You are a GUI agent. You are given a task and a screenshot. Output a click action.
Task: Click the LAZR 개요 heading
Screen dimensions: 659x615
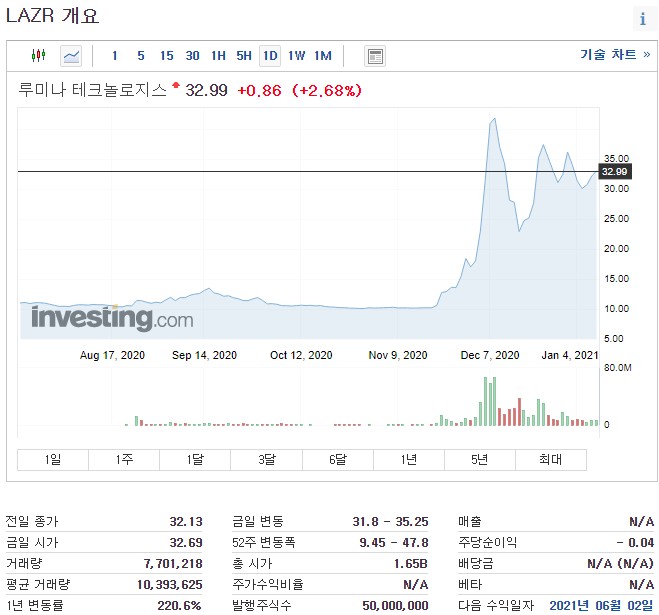[52, 16]
